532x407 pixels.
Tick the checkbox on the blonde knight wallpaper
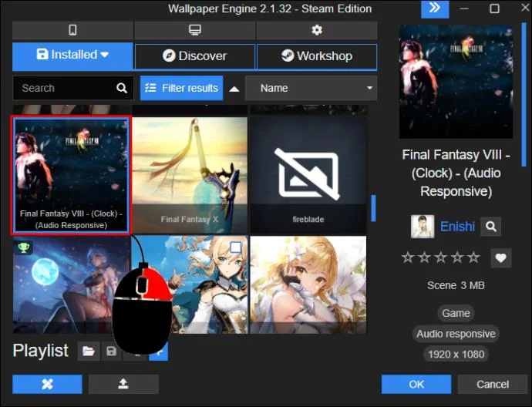point(235,247)
